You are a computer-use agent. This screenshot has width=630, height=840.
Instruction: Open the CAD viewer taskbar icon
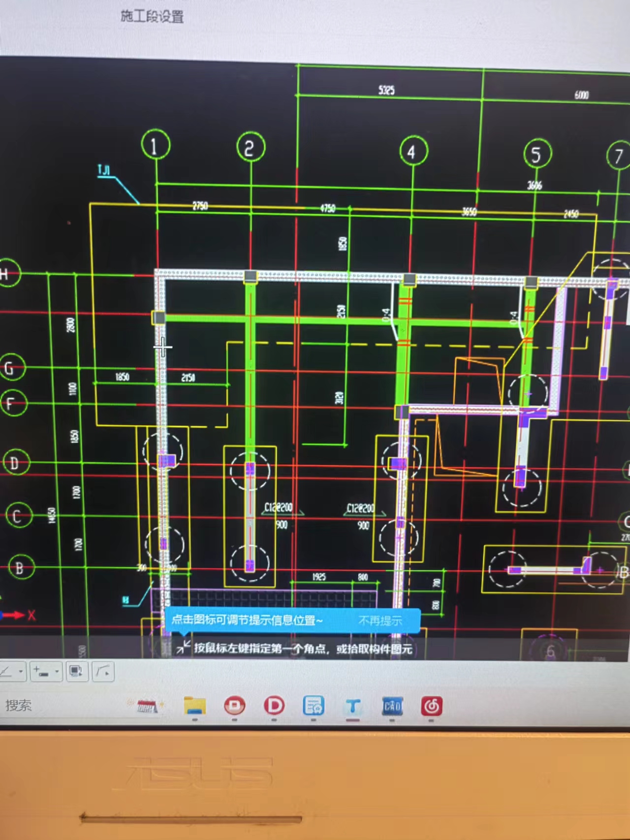pyautogui.click(x=392, y=707)
